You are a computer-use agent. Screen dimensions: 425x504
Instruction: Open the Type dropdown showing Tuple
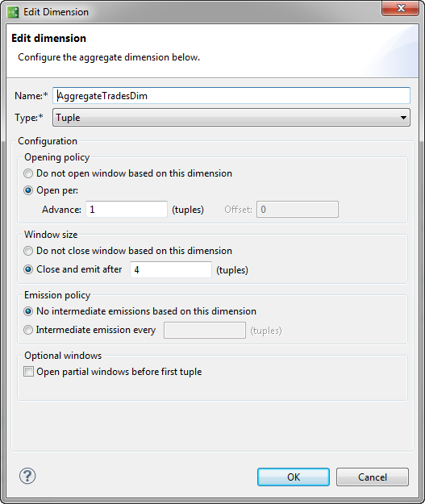(231, 118)
